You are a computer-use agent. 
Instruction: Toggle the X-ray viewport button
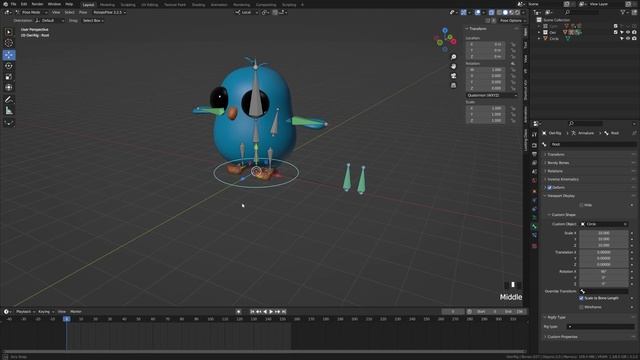tap(491, 12)
